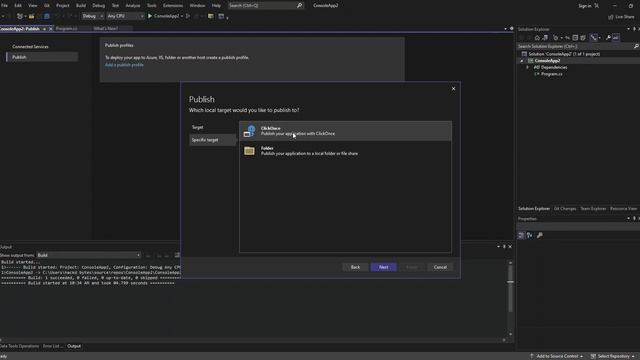This screenshot has height=360, width=640.
Task: Open the Help menu
Action: pyautogui.click(x=216, y=6)
